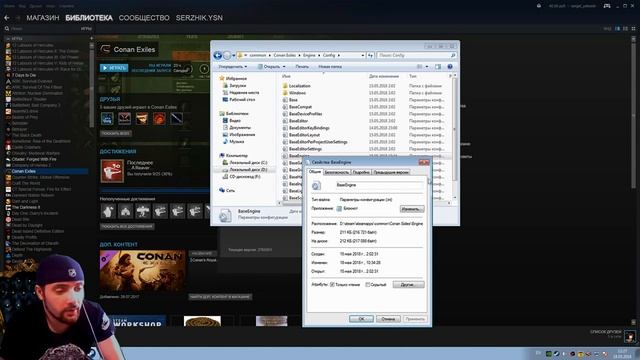Open the fourth friend avatar with orange icon
The width and height of the screenshot is (640, 360).
pyautogui.click(x=160, y=118)
